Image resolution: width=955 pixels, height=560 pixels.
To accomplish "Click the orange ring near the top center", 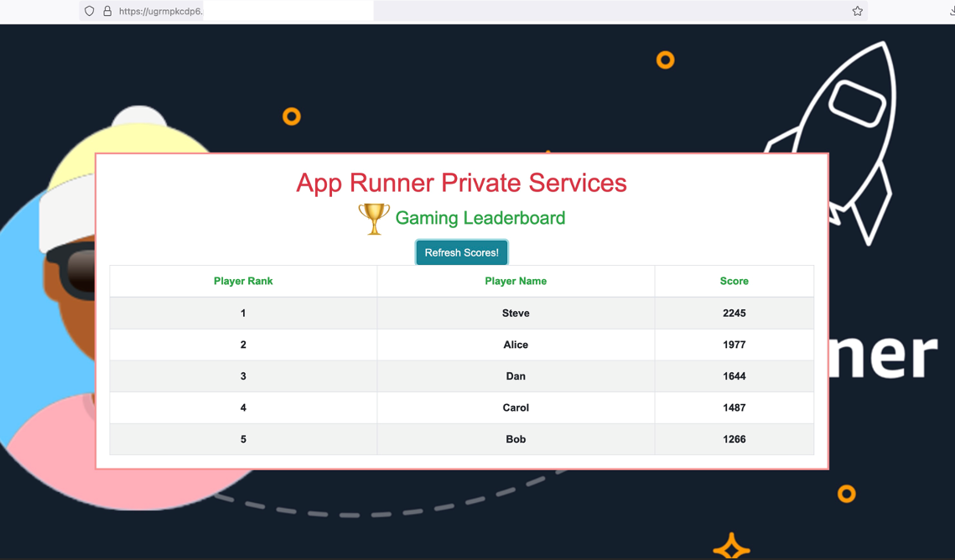I will [x=665, y=60].
